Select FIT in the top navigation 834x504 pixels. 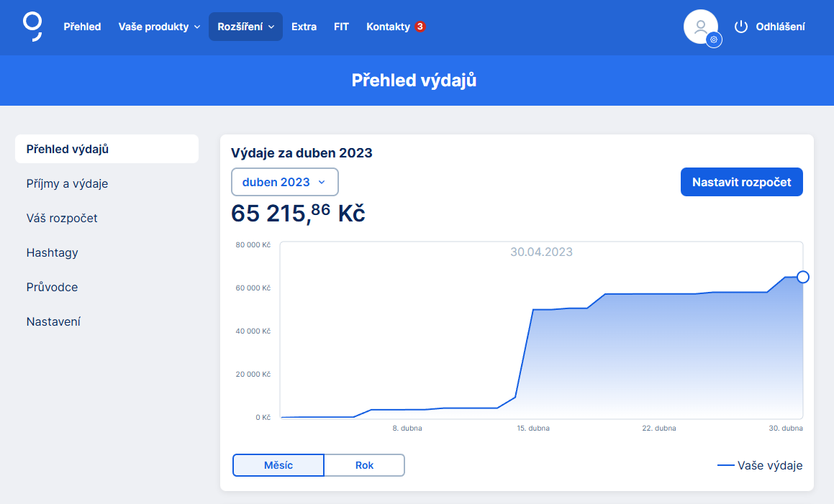tap(341, 27)
